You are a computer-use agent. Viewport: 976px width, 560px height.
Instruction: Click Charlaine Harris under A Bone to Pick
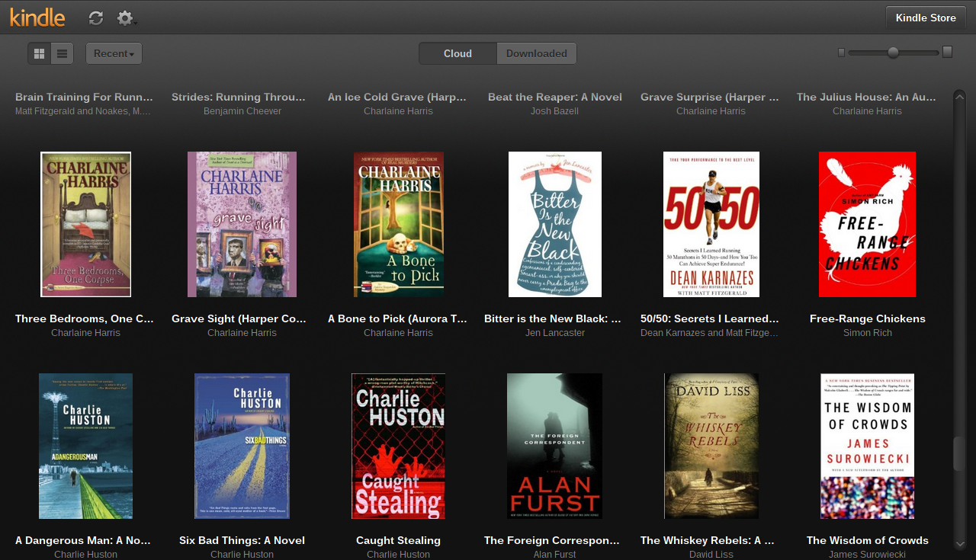[x=399, y=333]
